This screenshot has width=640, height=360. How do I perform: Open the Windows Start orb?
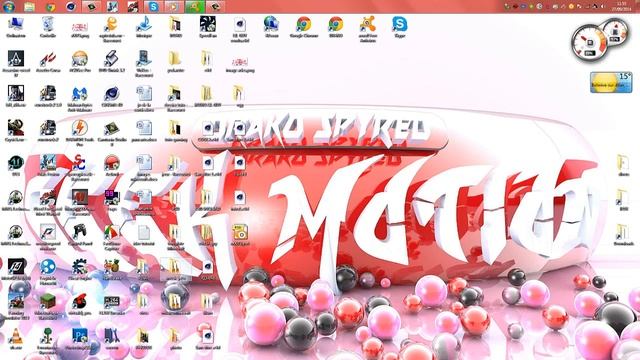coord(9,6)
